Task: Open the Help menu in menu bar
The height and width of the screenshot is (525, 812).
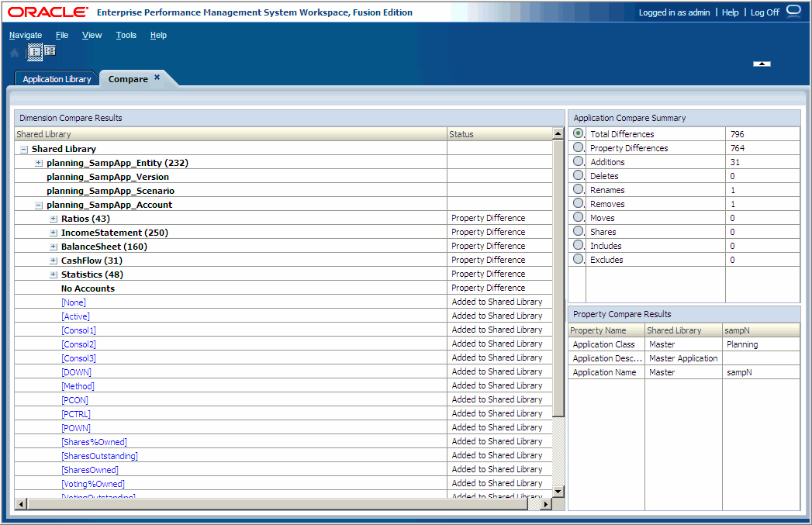Action: tap(158, 35)
